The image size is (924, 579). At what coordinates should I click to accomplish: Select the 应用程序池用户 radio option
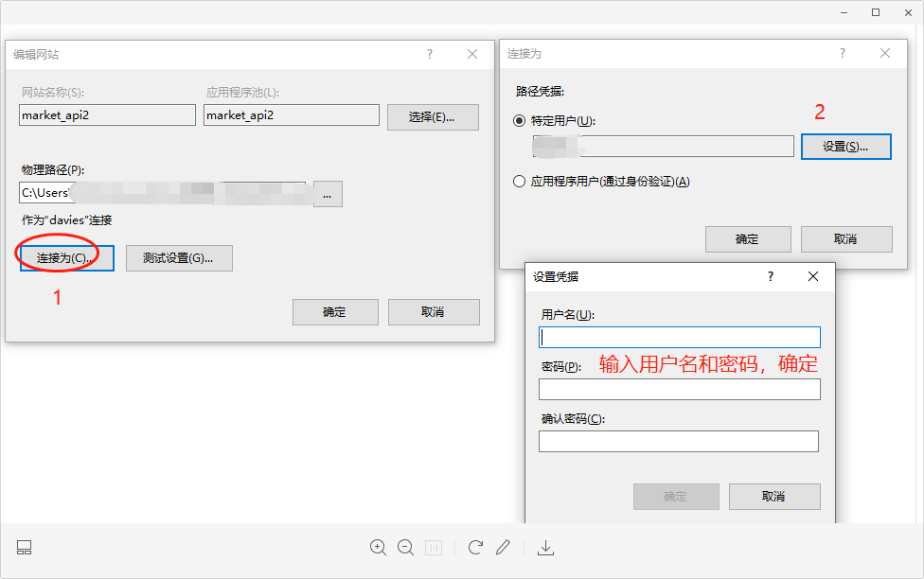[x=519, y=181]
